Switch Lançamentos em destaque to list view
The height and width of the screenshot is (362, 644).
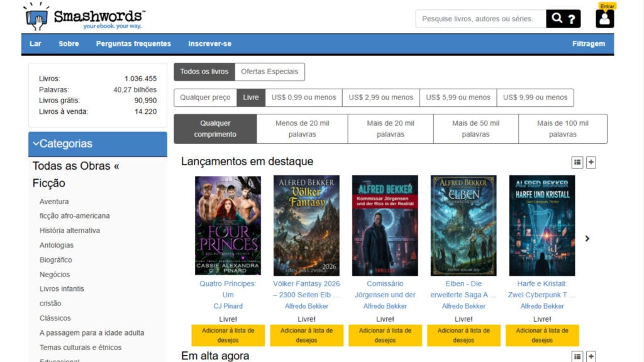point(577,162)
